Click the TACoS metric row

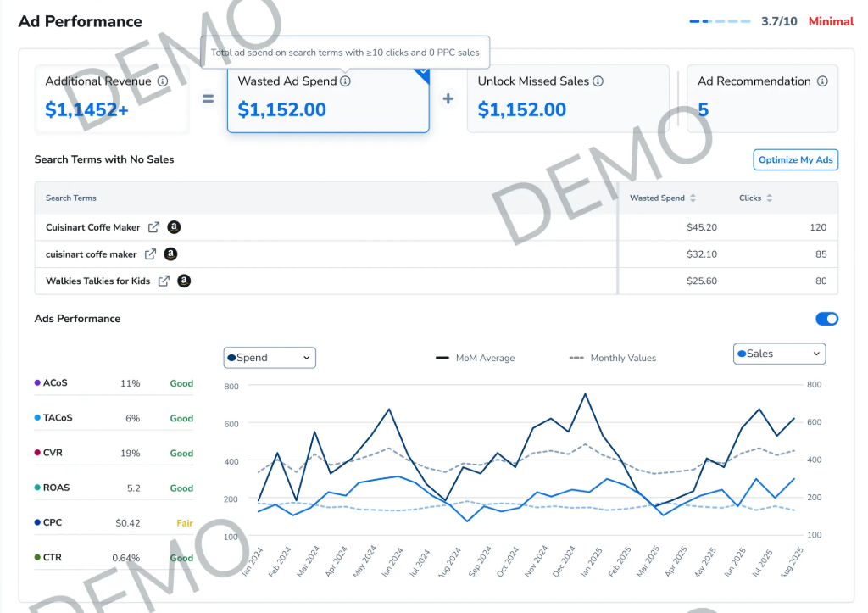click(x=114, y=418)
